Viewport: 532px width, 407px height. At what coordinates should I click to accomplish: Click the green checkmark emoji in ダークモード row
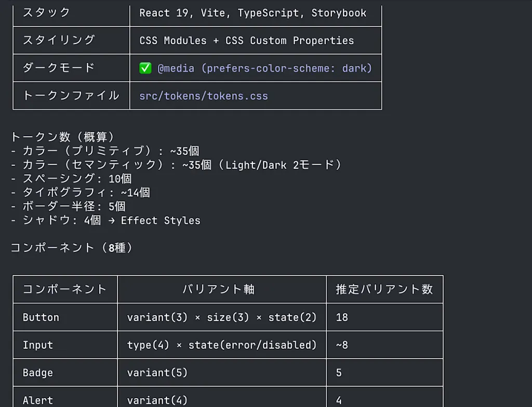(x=145, y=68)
